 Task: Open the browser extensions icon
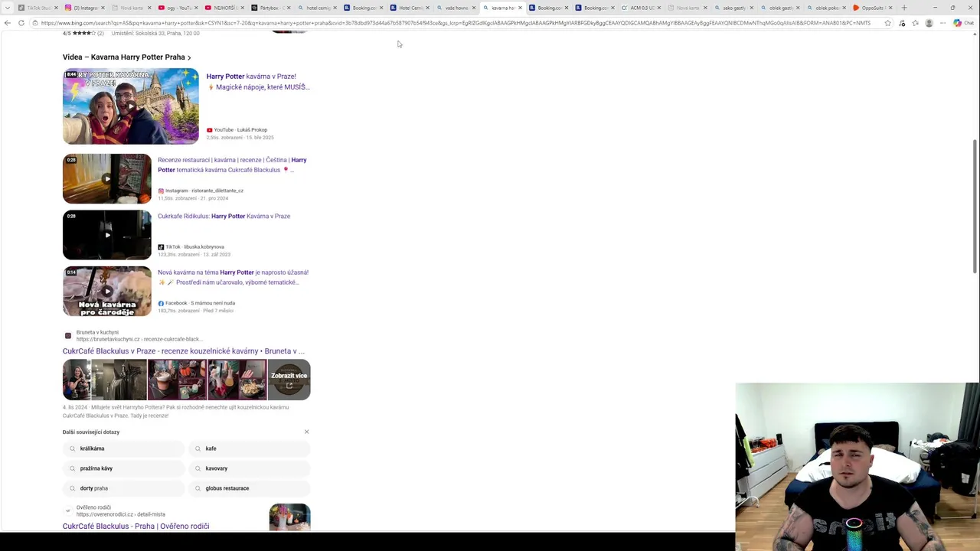tap(902, 23)
